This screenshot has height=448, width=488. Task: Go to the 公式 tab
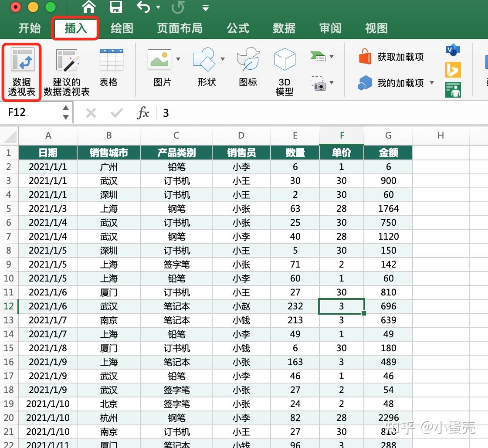238,28
